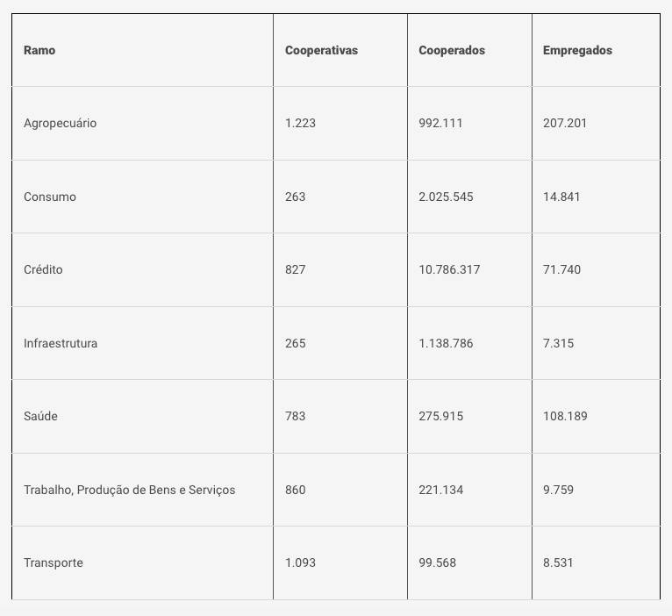Select the Infraestrutura row label
Screen dimensions: 672x616
click(x=61, y=343)
